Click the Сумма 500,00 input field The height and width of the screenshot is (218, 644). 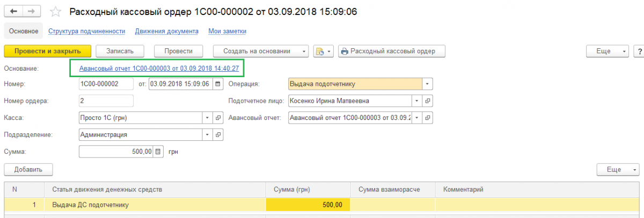[x=116, y=152]
